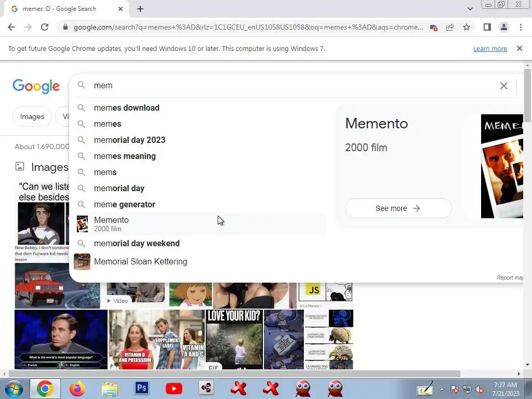Open a new browser tab
This screenshot has width=532, height=399.
(140, 9)
